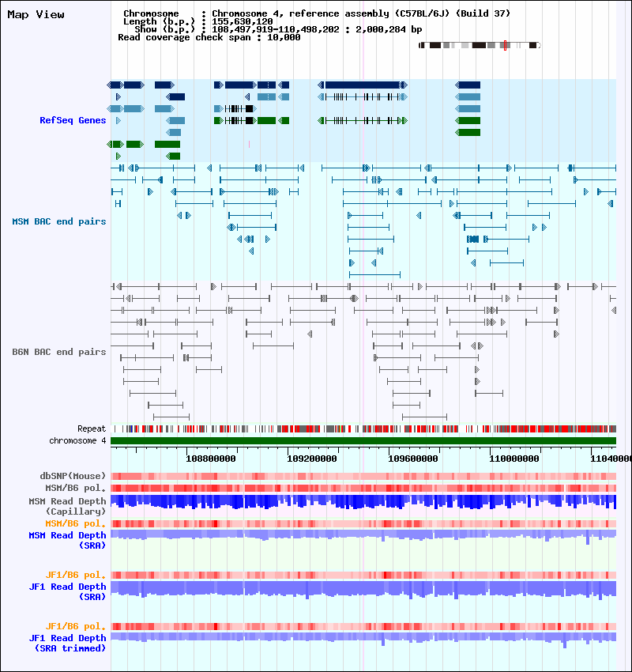The height and width of the screenshot is (672, 632).
Task: Click the 110000000 ruler coordinate
Action: [x=513, y=459]
